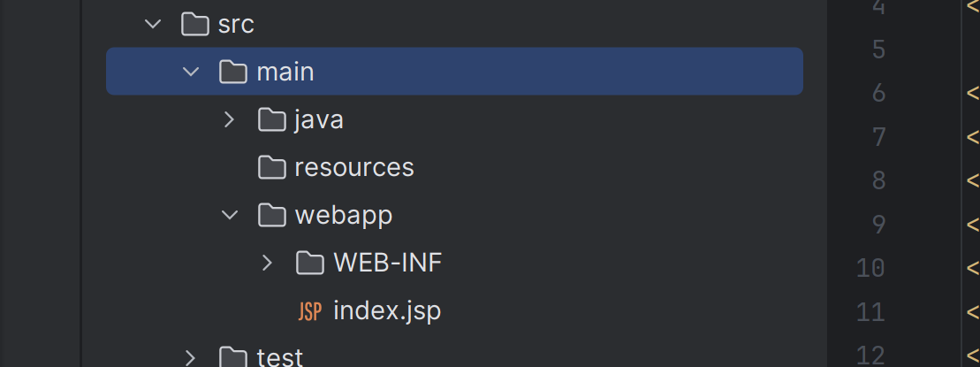This screenshot has width=980, height=367.
Task: Expand the WEB-INF folder chevron
Action: pyautogui.click(x=268, y=263)
